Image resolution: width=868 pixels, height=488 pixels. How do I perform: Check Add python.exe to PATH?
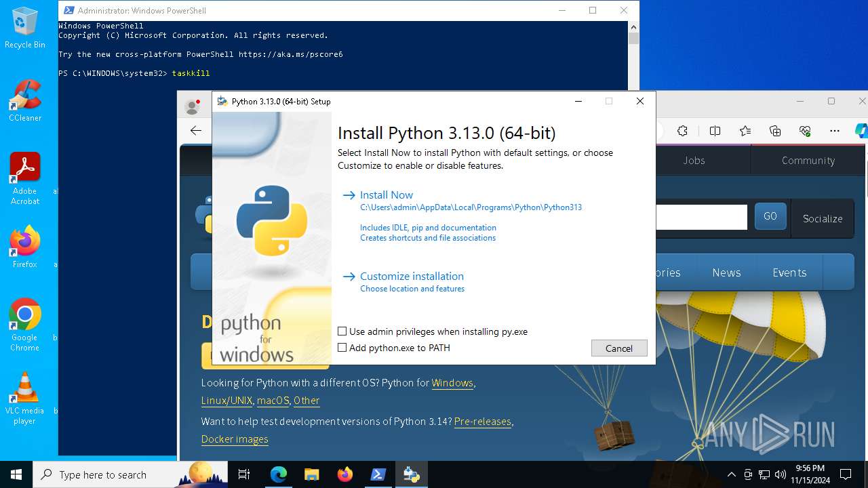342,348
